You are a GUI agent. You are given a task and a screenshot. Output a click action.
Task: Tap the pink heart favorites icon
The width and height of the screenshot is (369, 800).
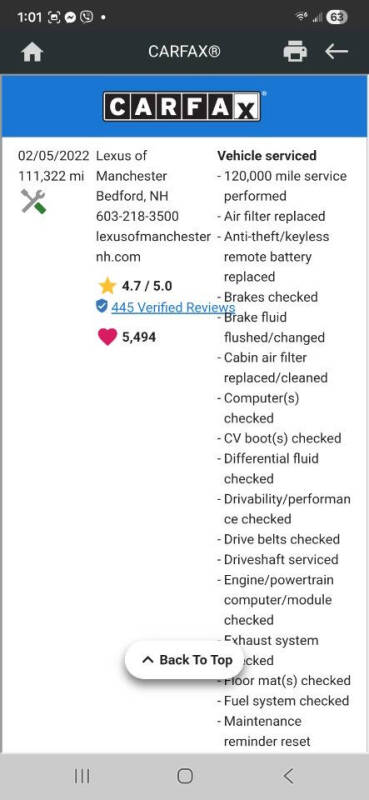point(107,337)
